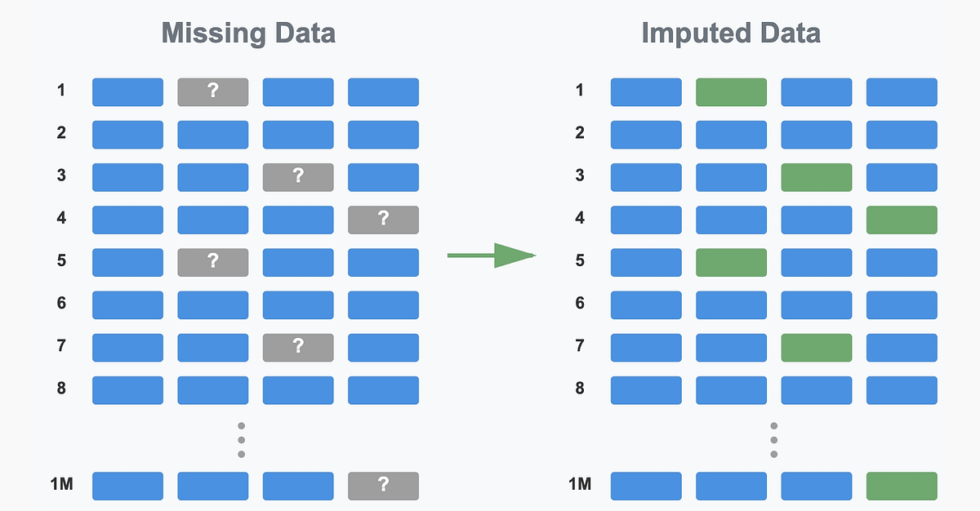The image size is (980, 511).
Task: Select the green imputed cell in row 1M
Action: click(902, 486)
